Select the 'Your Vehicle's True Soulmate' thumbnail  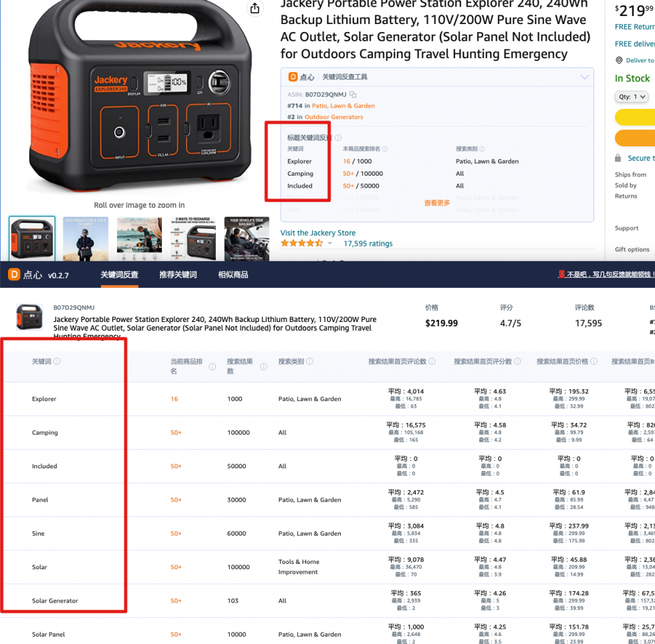pyautogui.click(x=247, y=238)
